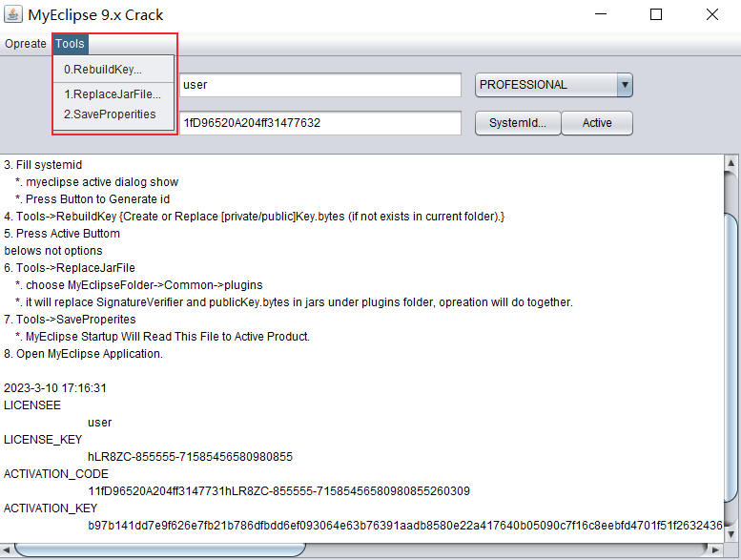Click the text 'belows not options'
This screenshot has width=741, height=560.
coord(53,251)
